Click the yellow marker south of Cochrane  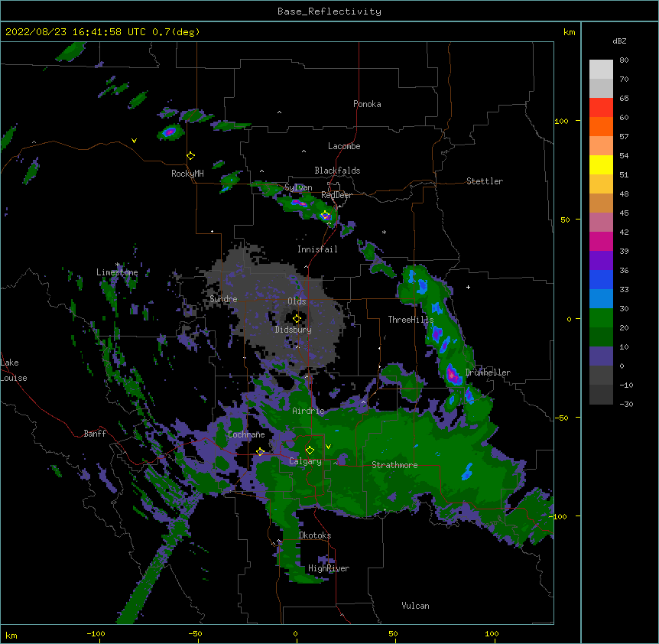tap(260, 452)
